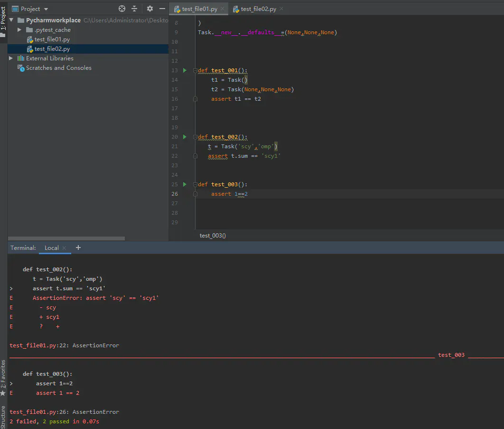Fold test_001 function definition
This screenshot has height=429, width=504.
[x=195, y=70]
